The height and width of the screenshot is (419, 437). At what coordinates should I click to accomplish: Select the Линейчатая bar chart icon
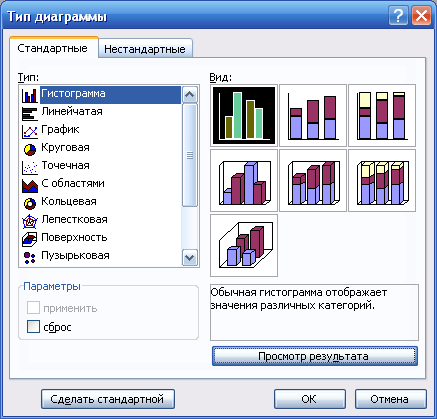pyautogui.click(x=30, y=113)
